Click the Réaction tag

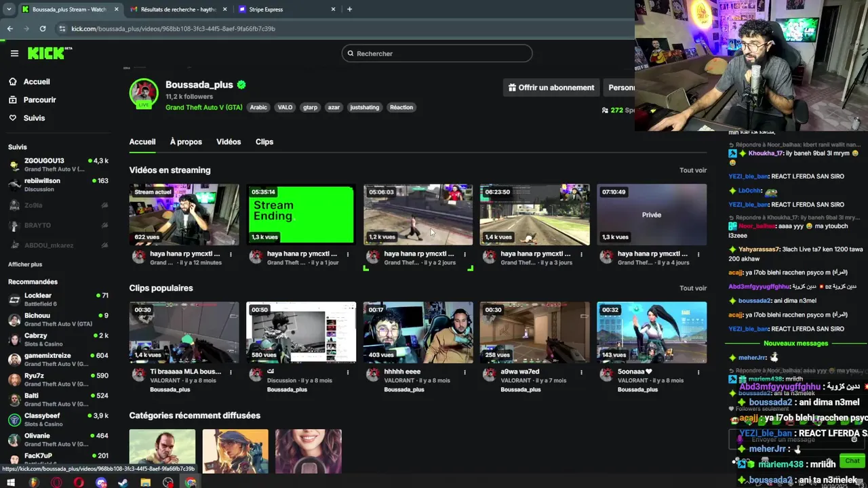click(x=401, y=107)
